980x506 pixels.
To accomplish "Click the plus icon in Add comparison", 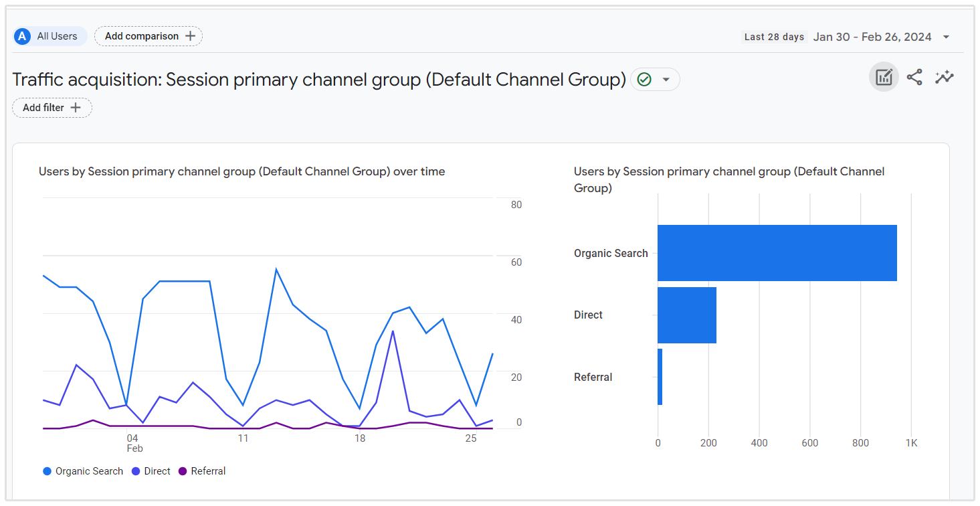I will pyautogui.click(x=191, y=36).
